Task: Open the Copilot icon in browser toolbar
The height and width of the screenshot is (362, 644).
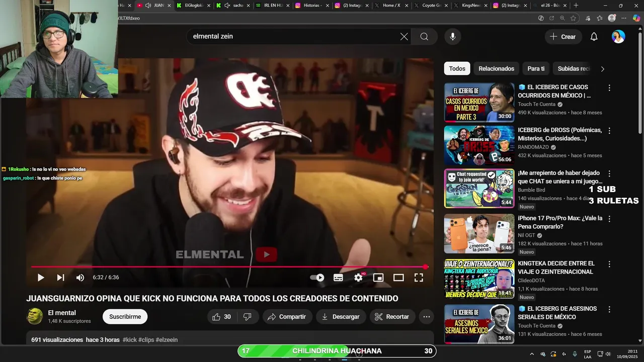Action: 636,18
